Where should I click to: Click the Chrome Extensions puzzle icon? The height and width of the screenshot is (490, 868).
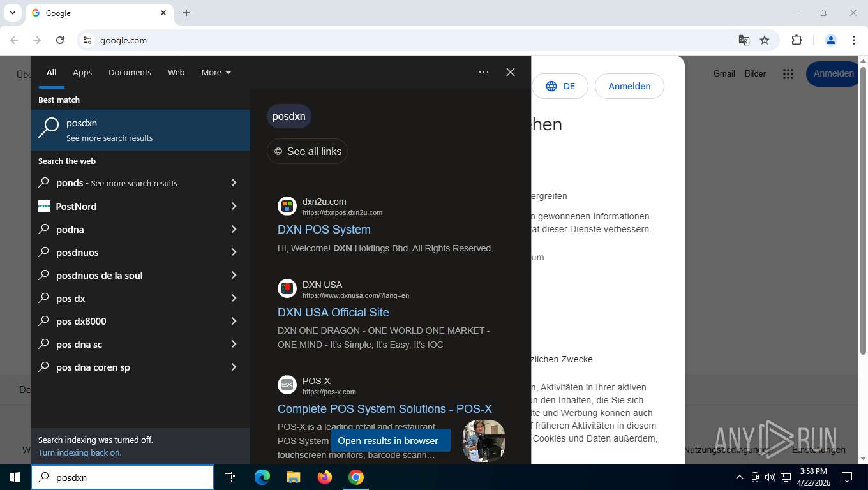click(x=797, y=40)
